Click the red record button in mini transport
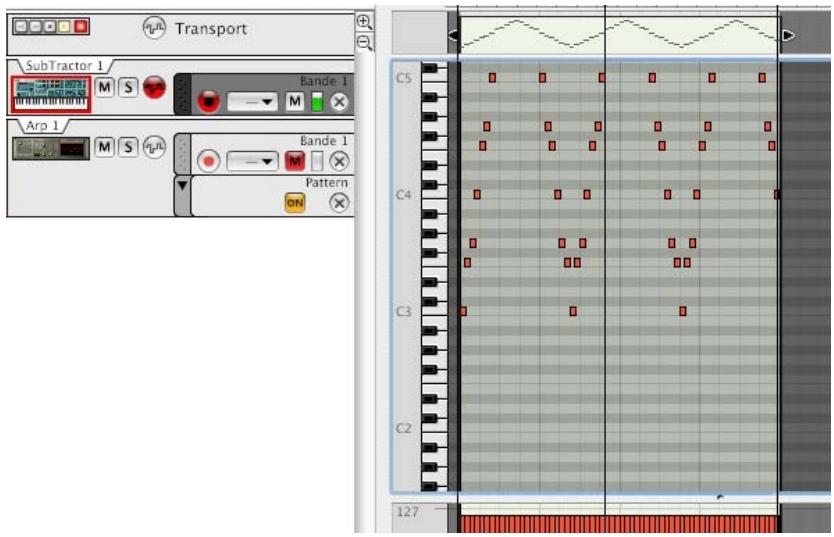The image size is (834, 537). pos(80,27)
